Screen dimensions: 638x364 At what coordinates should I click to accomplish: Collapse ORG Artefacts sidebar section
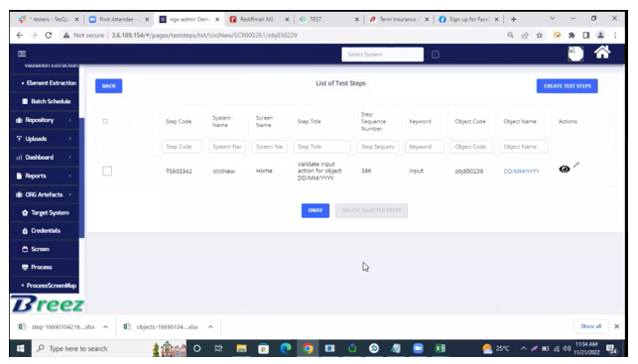[45, 194]
